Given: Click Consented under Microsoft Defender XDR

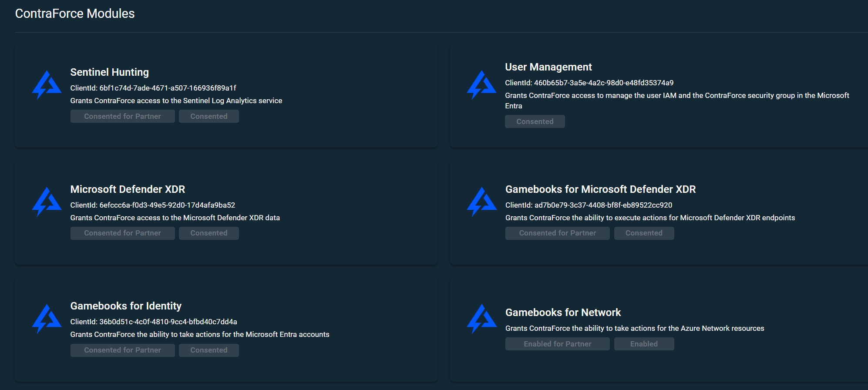Looking at the screenshot, I should 209,233.
